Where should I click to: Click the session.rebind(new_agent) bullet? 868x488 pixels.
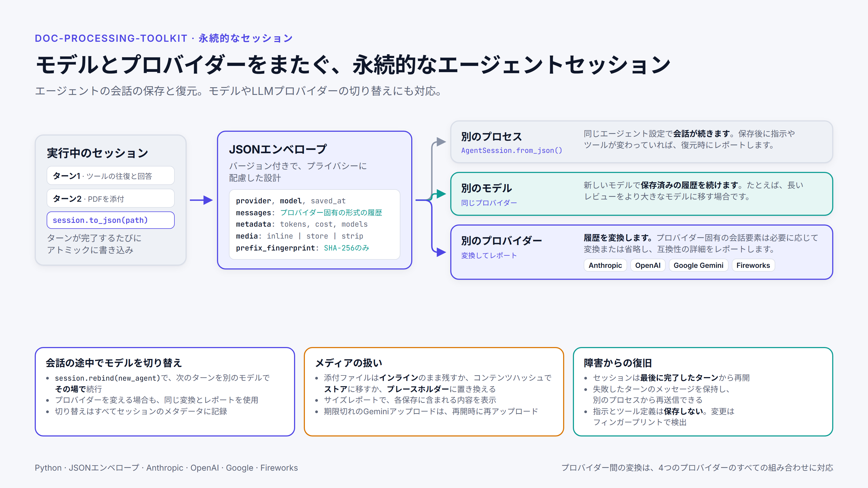pos(162,383)
